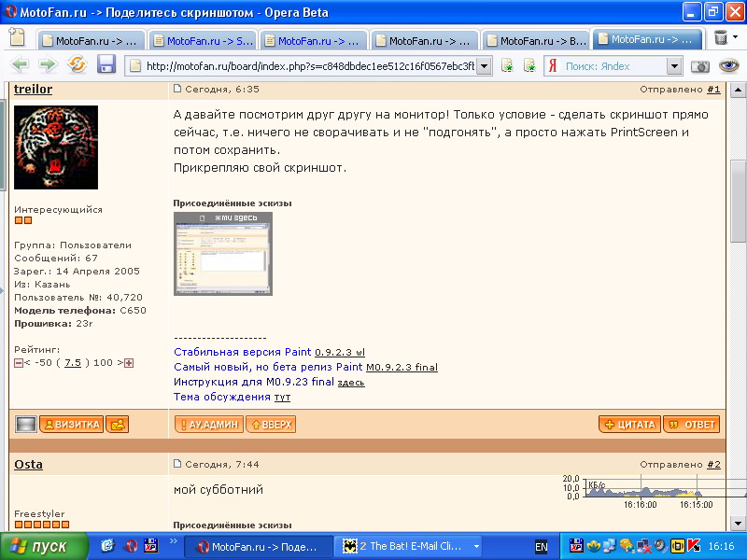The width and height of the screenshot is (747, 560).
Task: Reply to the post with ОТВЕТ button
Action: (692, 425)
